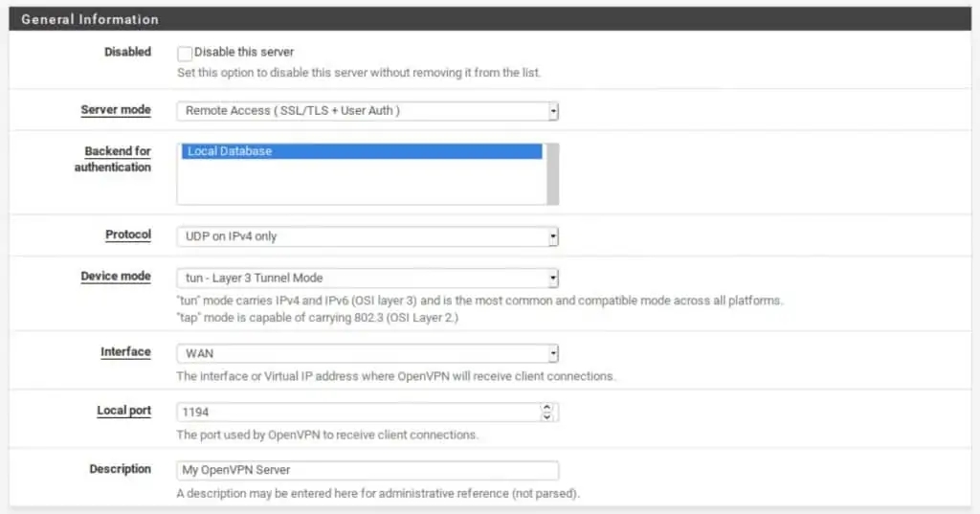Click the bold Disabled row label
980x514 pixels.
pyautogui.click(x=127, y=52)
